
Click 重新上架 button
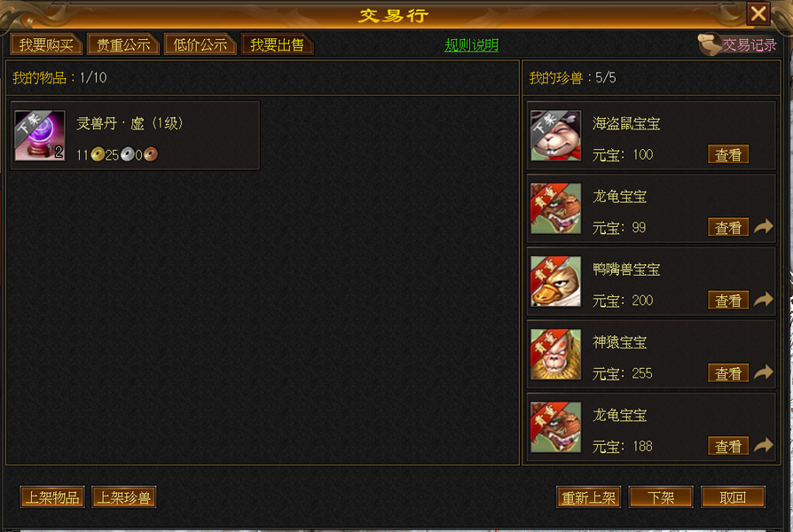pos(589,497)
